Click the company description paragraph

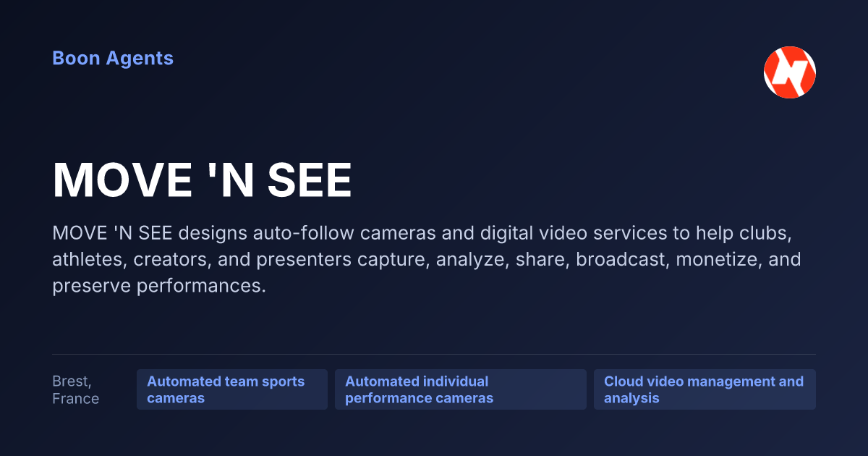tap(426, 260)
